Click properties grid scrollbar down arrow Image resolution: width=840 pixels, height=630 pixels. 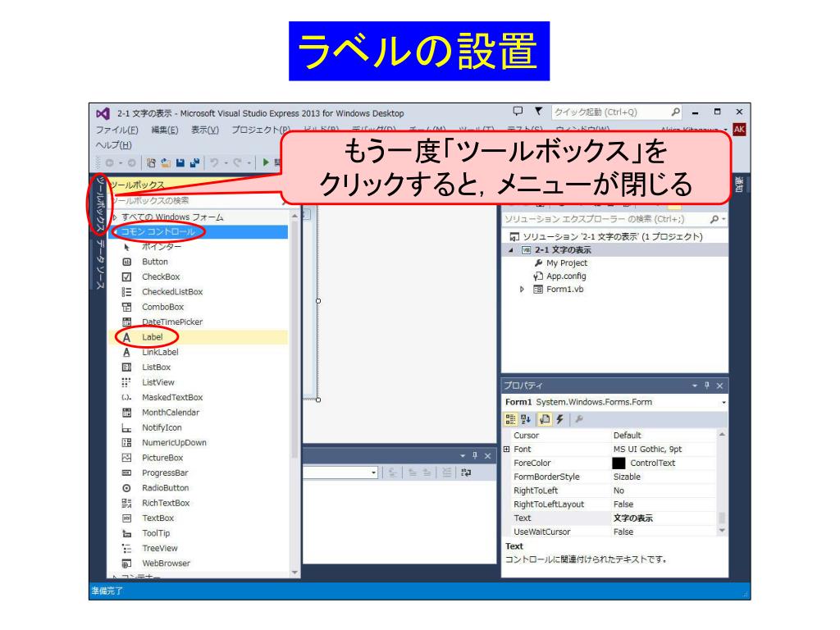(722, 531)
